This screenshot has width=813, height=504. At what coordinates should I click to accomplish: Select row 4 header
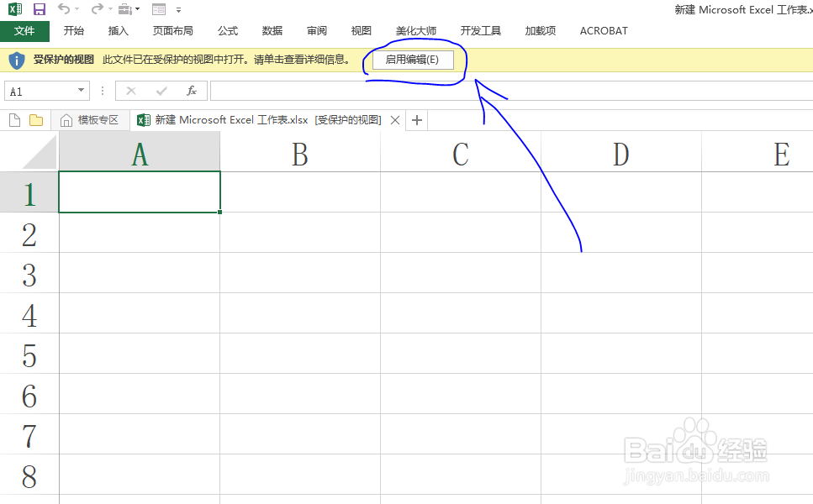[x=29, y=312]
